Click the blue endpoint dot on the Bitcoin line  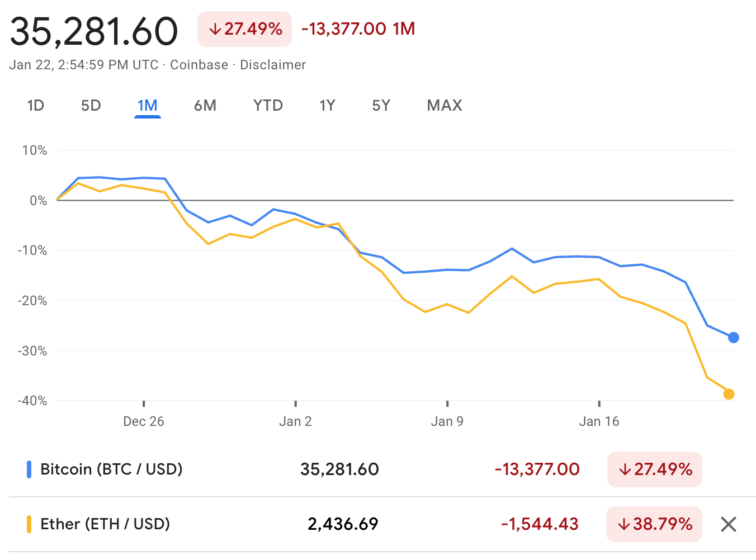733,338
